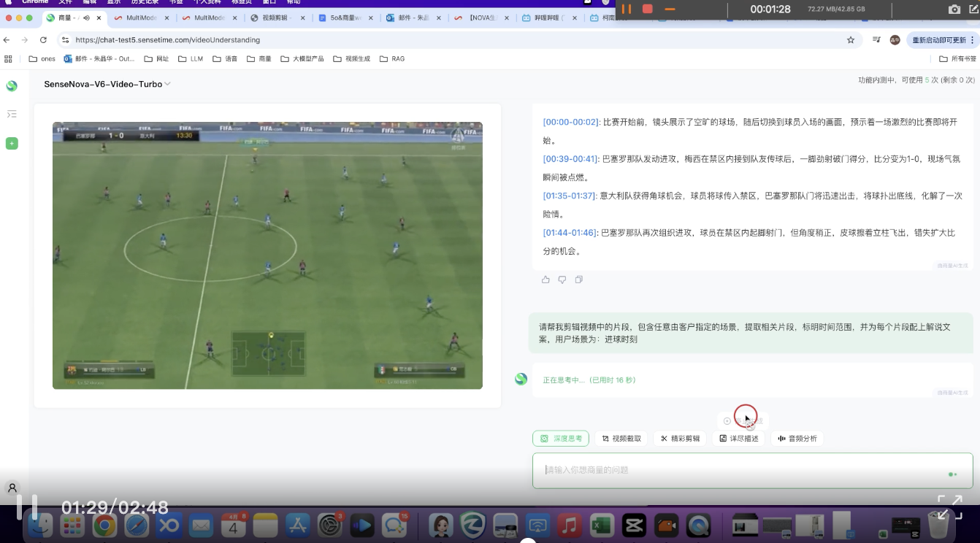The height and width of the screenshot is (543, 980).
Task: Dislike the response with the thumbs down icon
Action: 562,280
